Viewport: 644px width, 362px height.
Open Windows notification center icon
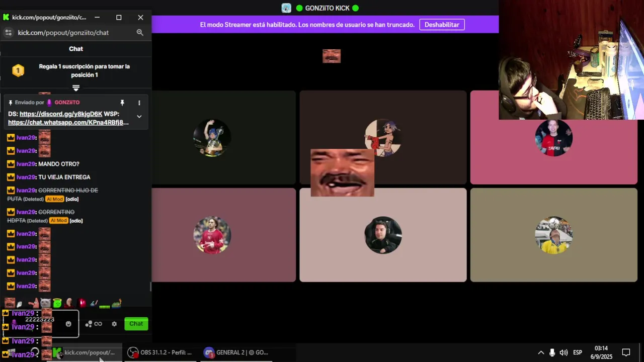[x=626, y=352]
